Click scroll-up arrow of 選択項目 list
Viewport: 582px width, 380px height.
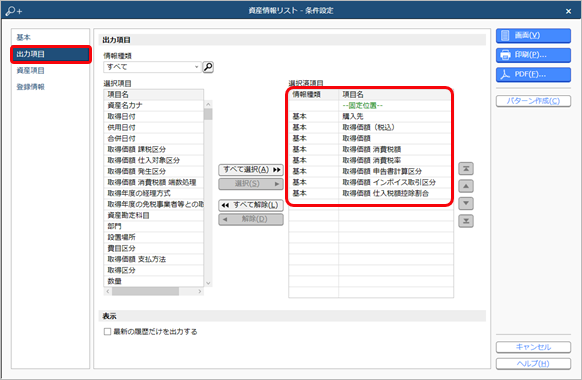coord(208,104)
